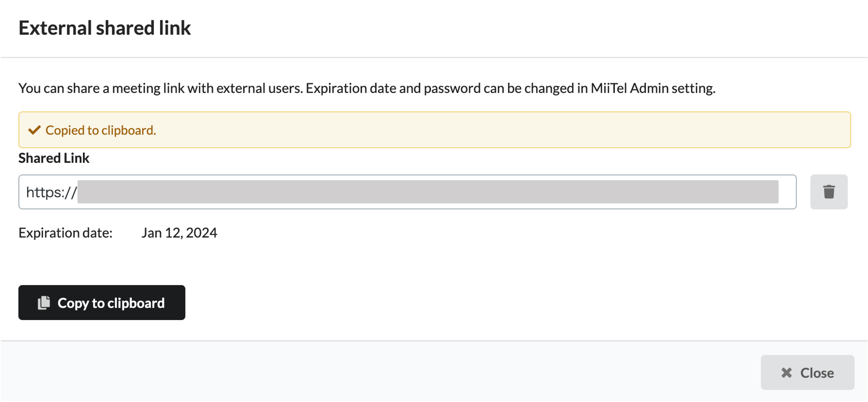Click "Copy to clipboard" button label text
Screen dimensions: 868x402
[111, 303]
